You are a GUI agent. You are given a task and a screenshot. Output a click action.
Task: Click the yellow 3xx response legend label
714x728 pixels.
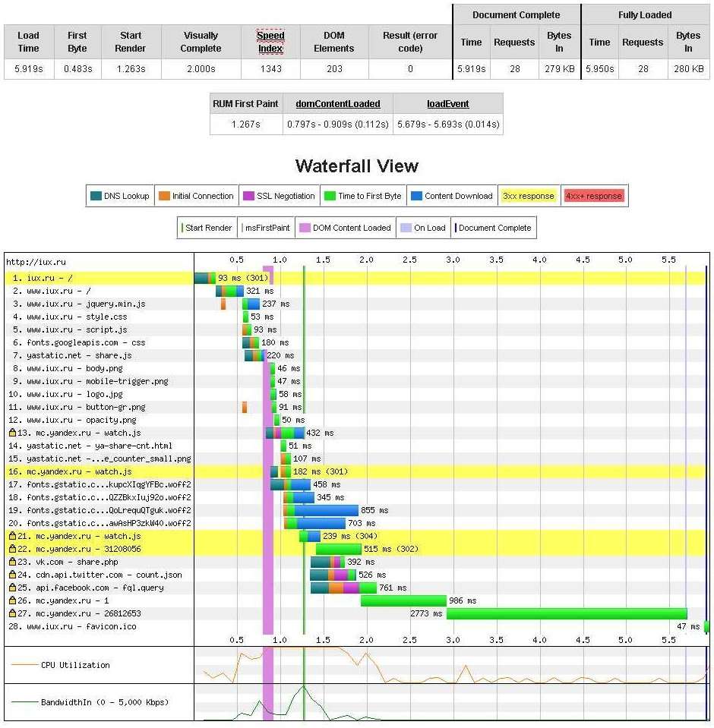[529, 196]
